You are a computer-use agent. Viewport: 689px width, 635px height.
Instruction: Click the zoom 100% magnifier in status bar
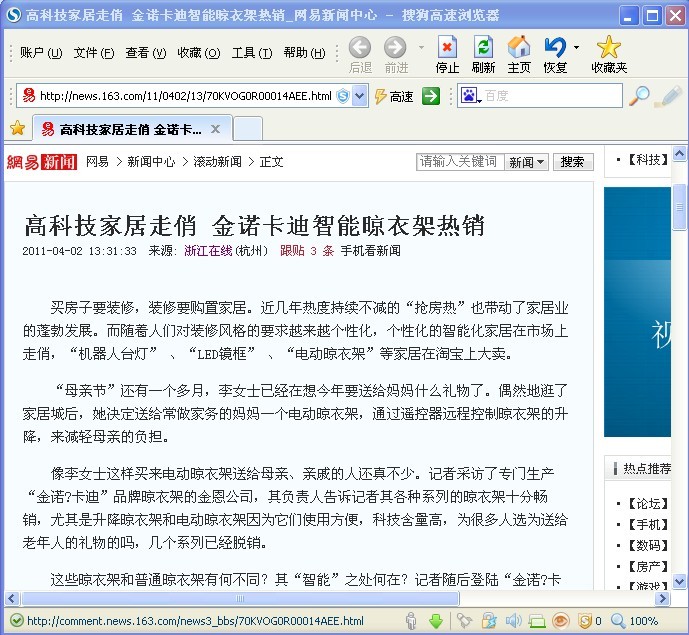[635, 621]
